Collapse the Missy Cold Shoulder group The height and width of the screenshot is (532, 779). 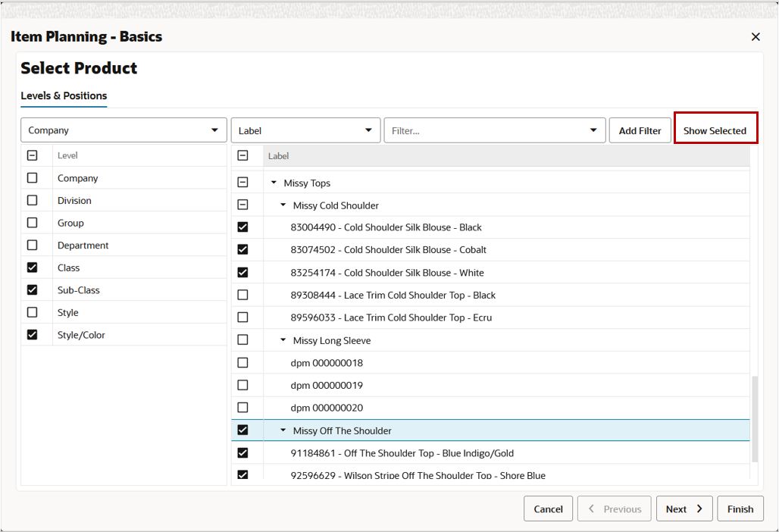[282, 205]
